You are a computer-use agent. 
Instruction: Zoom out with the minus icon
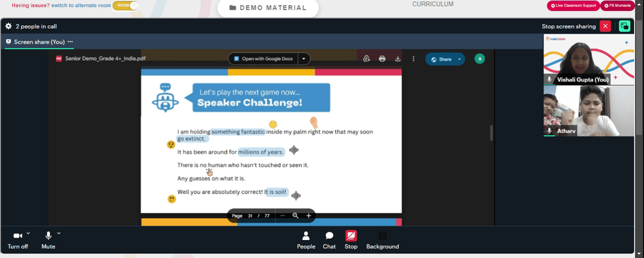tap(283, 215)
